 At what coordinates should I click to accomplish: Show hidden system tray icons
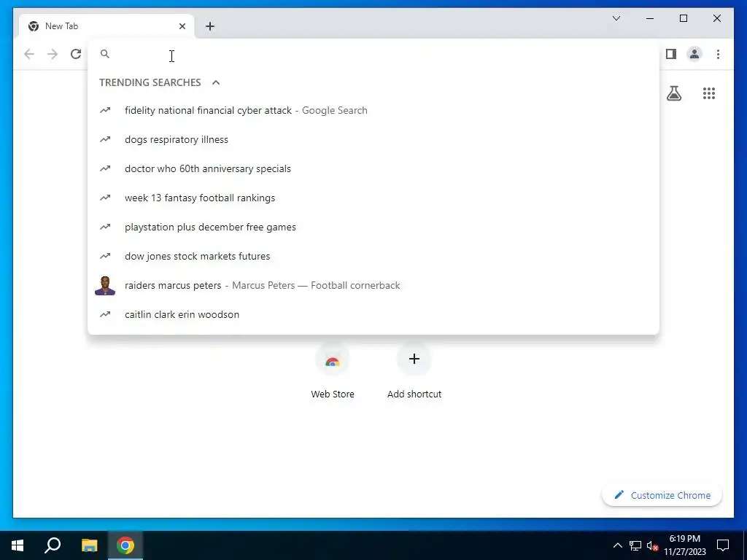click(617, 545)
